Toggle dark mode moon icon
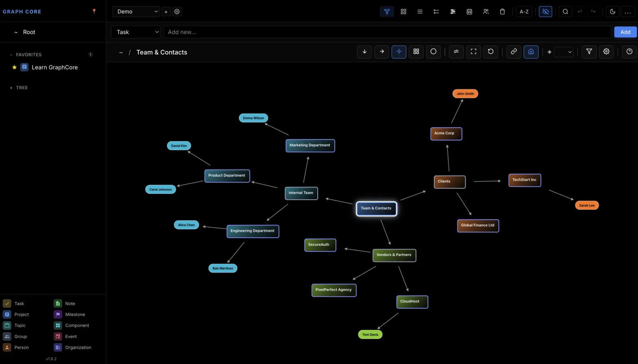Image resolution: width=638 pixels, height=364 pixels. (x=612, y=12)
